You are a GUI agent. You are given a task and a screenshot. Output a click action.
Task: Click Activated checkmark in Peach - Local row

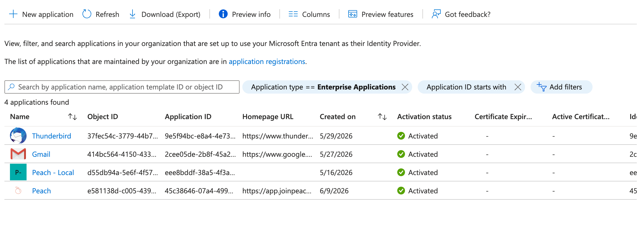pyautogui.click(x=401, y=172)
